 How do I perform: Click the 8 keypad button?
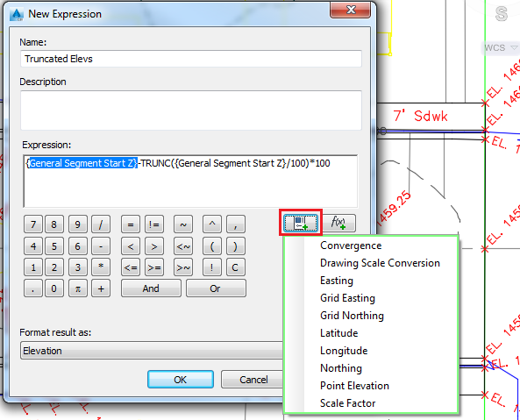[54, 224]
